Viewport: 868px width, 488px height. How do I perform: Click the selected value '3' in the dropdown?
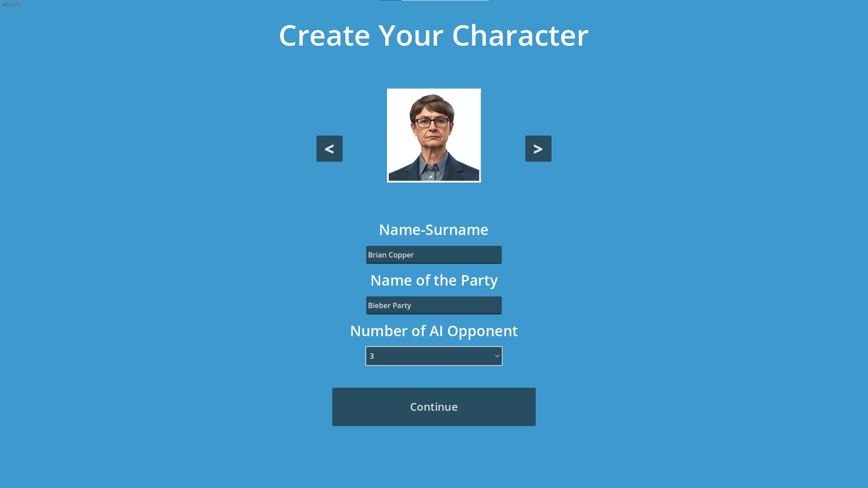pyautogui.click(x=372, y=356)
